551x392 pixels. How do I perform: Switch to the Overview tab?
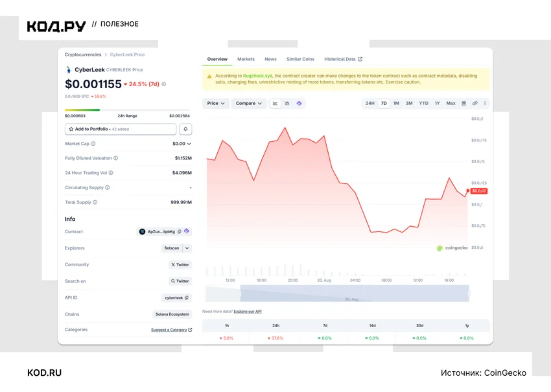217,59
